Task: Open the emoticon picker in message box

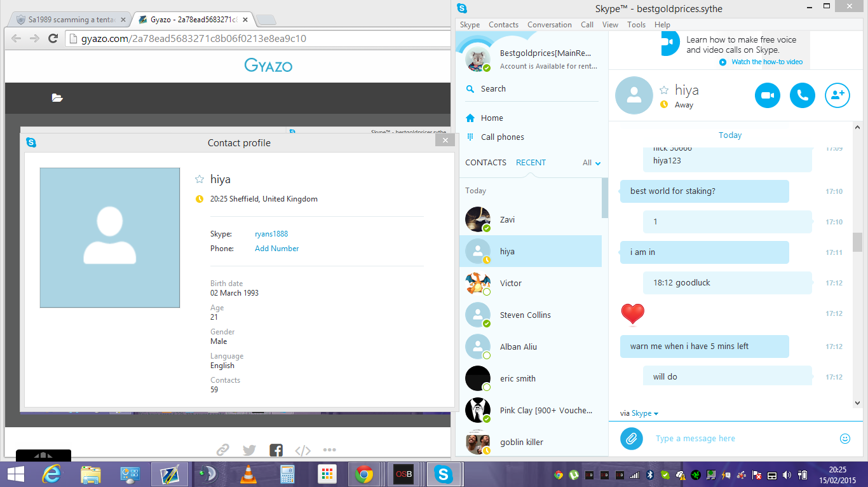Action: [x=844, y=438]
